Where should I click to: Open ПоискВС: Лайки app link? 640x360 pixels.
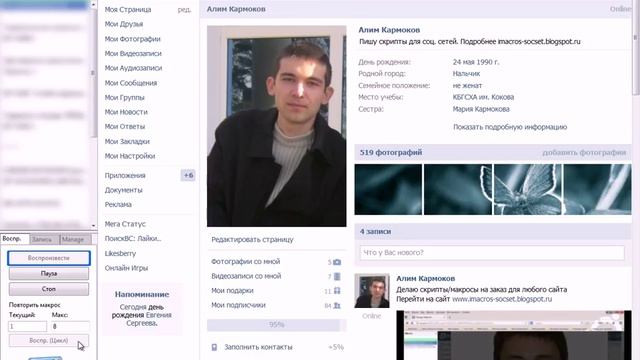(x=133, y=239)
